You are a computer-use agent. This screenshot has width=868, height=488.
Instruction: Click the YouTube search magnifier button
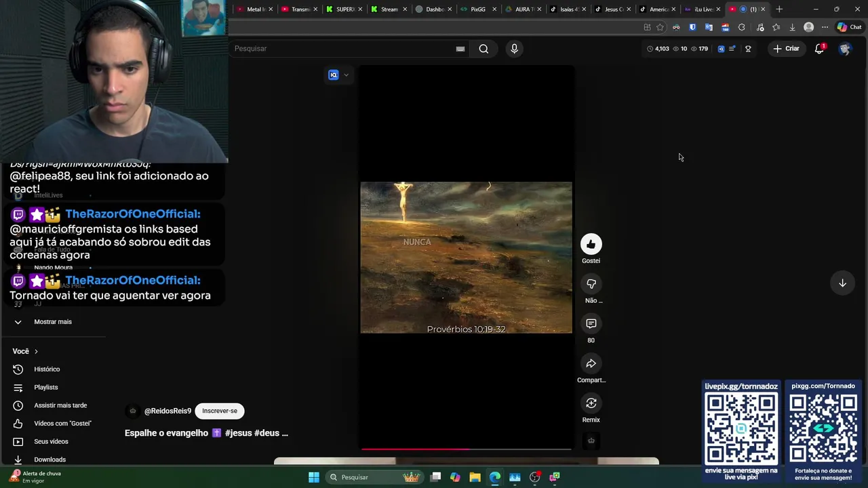click(x=484, y=49)
